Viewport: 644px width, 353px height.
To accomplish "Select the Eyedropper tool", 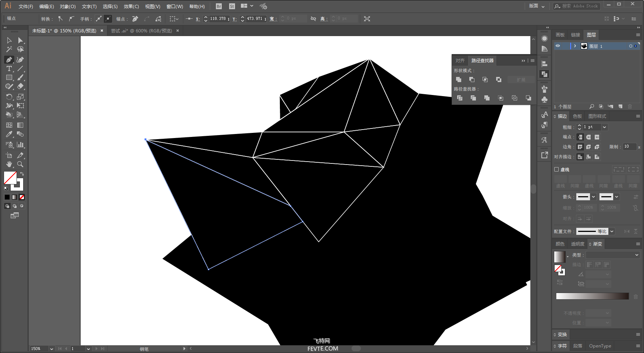I will 9,134.
